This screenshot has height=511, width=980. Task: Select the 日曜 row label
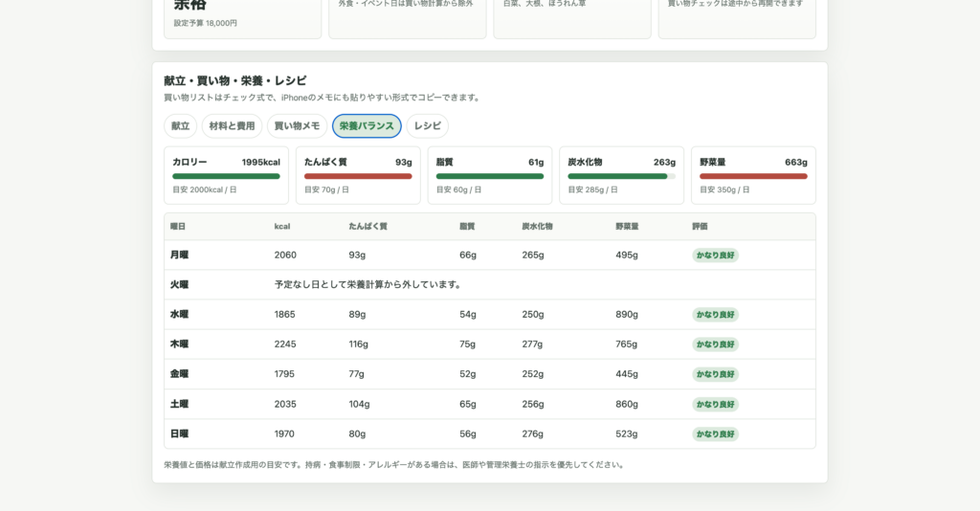179,433
